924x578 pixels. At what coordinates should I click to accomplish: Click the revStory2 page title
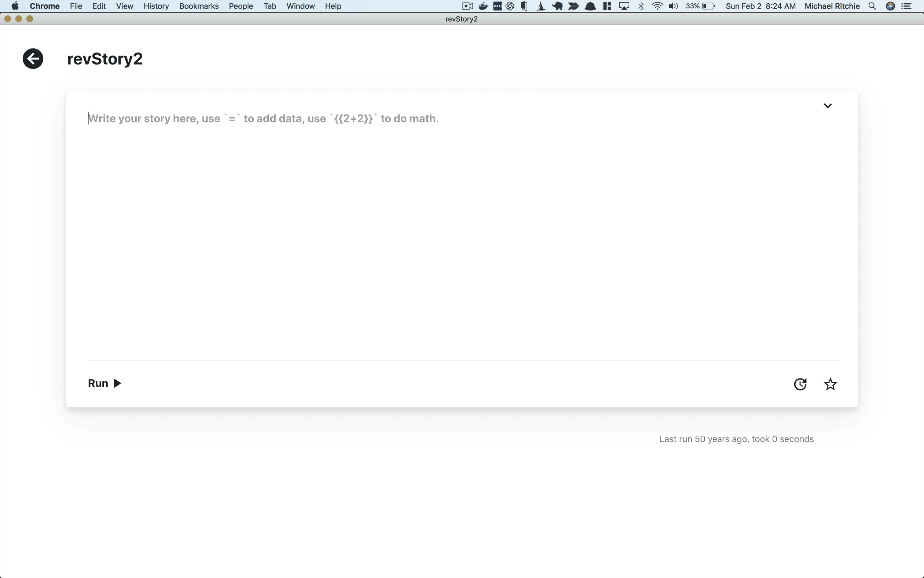105,59
